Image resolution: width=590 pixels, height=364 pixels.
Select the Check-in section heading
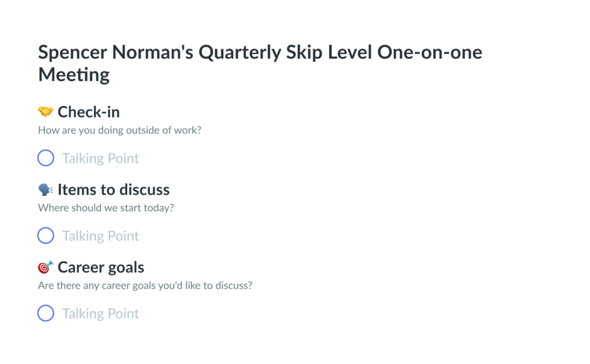[x=88, y=112]
